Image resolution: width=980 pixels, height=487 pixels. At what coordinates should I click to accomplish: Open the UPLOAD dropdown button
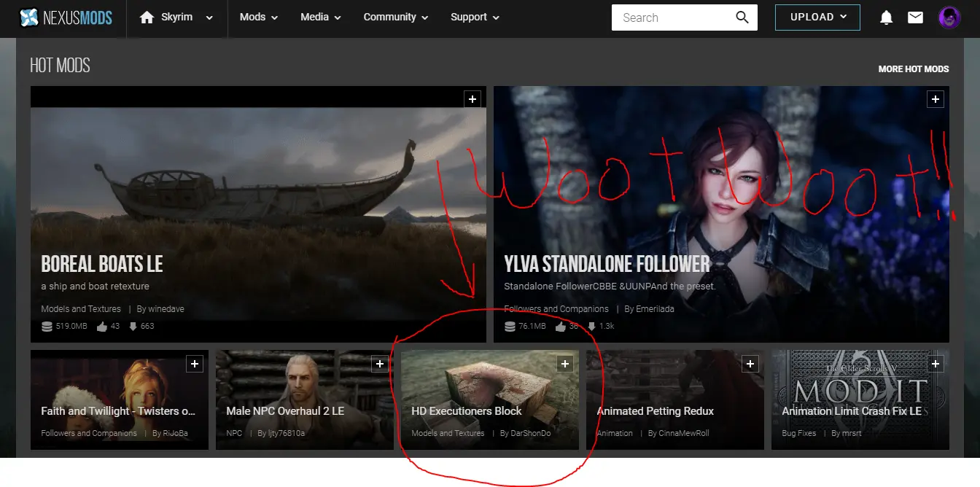point(817,17)
